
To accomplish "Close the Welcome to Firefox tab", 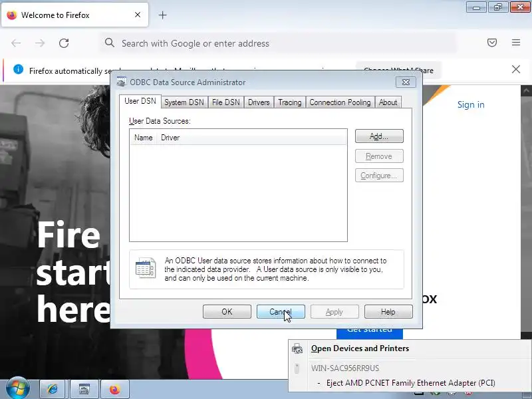I will pos(138,15).
